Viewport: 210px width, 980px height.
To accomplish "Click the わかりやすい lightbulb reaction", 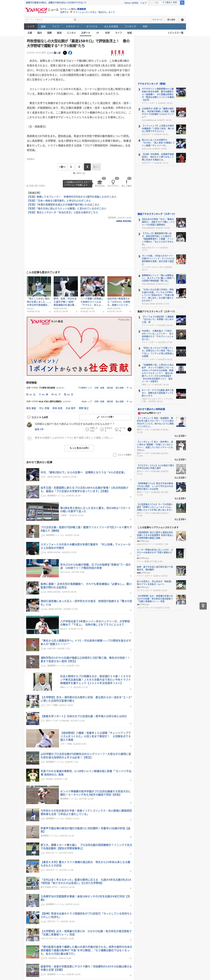I will tap(113, 183).
